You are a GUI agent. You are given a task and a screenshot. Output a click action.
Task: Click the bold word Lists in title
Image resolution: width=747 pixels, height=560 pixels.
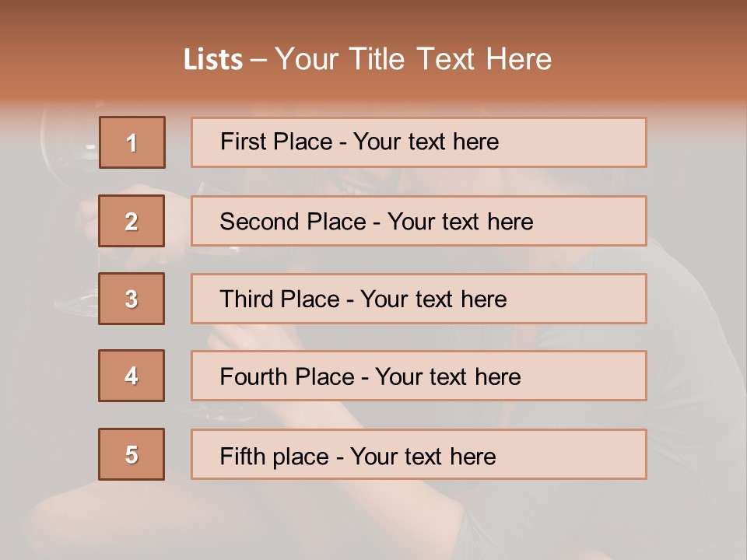(x=213, y=60)
